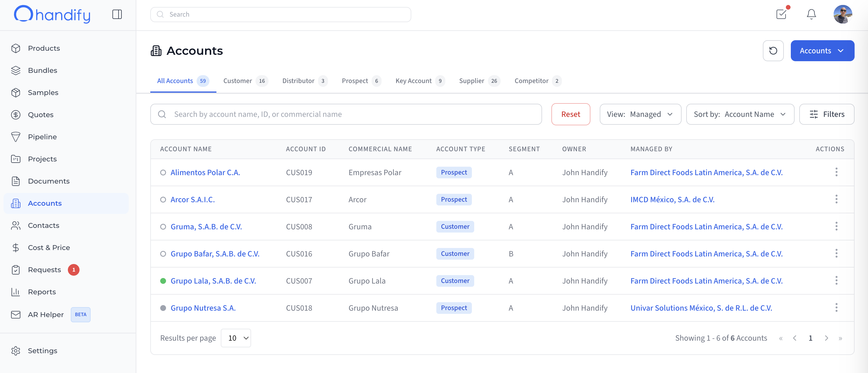Viewport: 868px width, 373px height.
Task: Click status circle next to Grupo Bafar
Action: [163, 254]
